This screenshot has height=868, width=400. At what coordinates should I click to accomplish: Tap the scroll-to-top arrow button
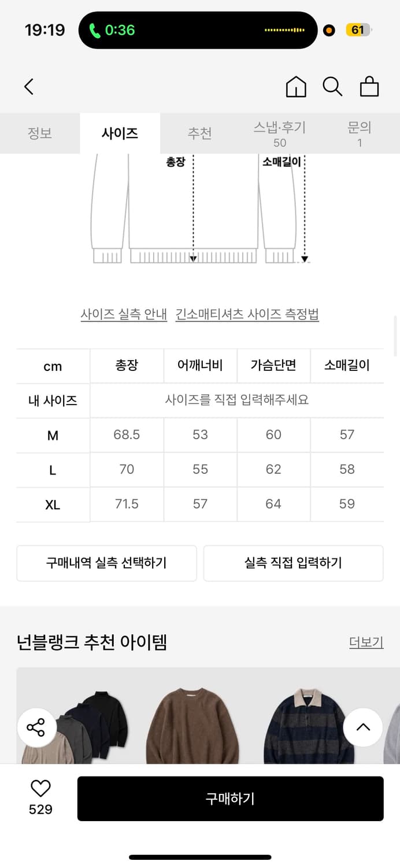tap(363, 727)
